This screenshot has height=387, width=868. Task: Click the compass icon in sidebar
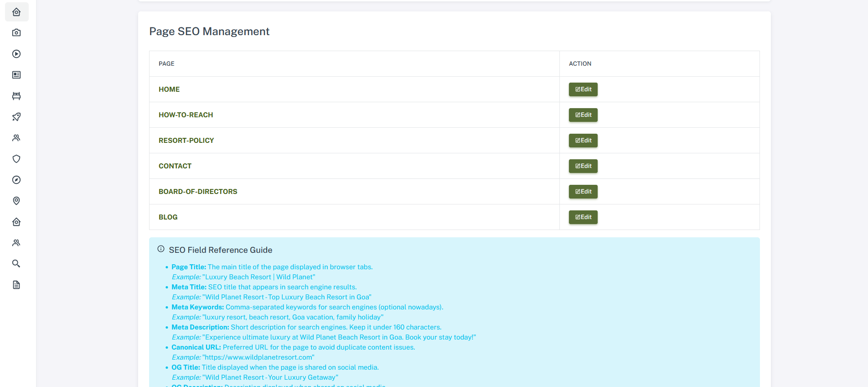(x=16, y=180)
